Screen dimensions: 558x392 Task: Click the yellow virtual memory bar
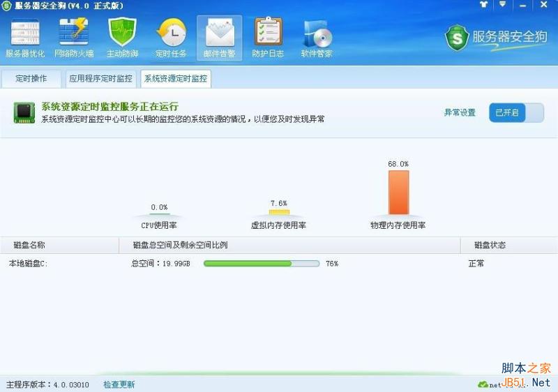tap(279, 212)
